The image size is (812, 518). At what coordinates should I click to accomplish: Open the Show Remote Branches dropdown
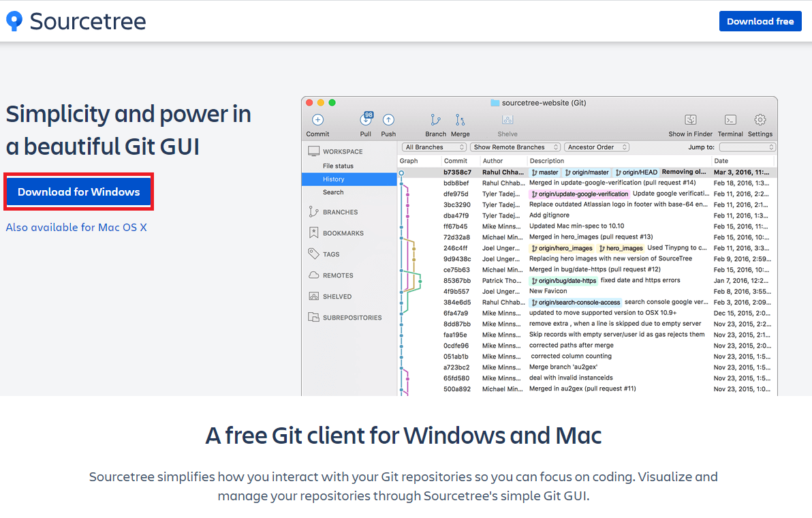515,147
